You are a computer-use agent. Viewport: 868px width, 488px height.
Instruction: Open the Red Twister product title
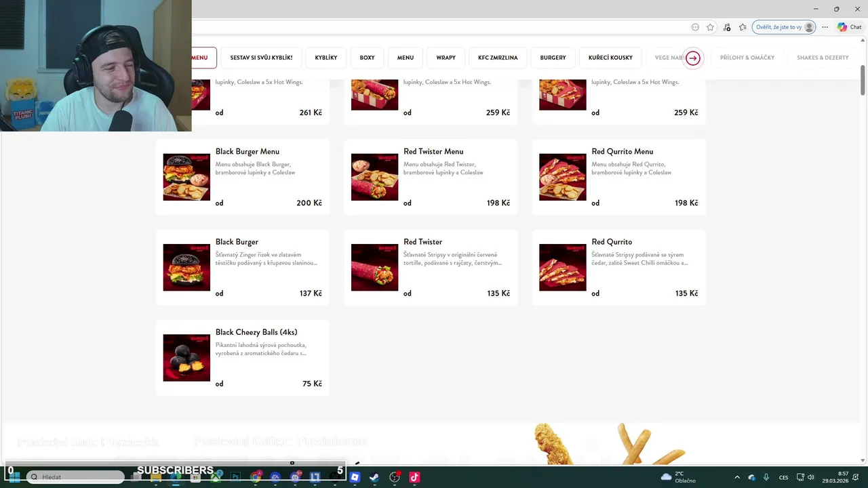click(x=422, y=242)
